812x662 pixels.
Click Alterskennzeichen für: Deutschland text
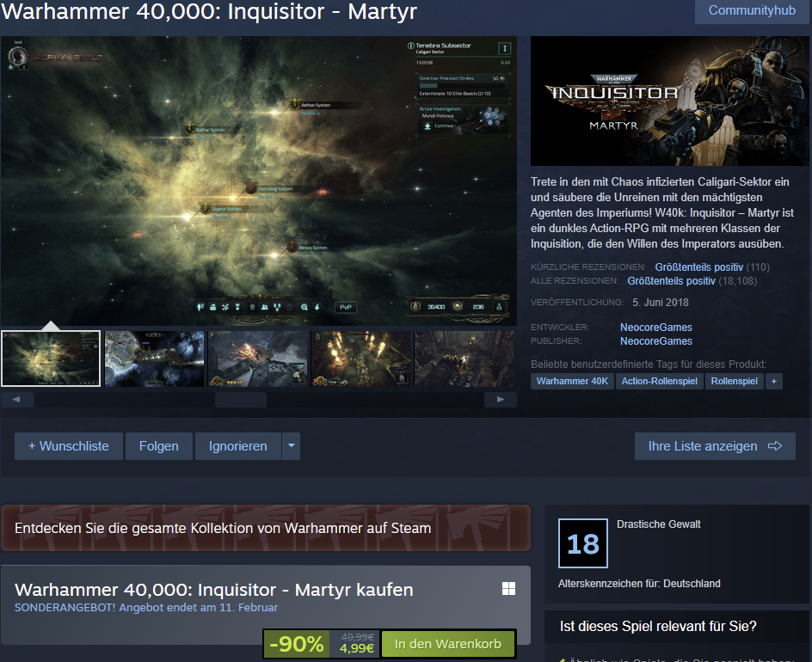(639, 584)
